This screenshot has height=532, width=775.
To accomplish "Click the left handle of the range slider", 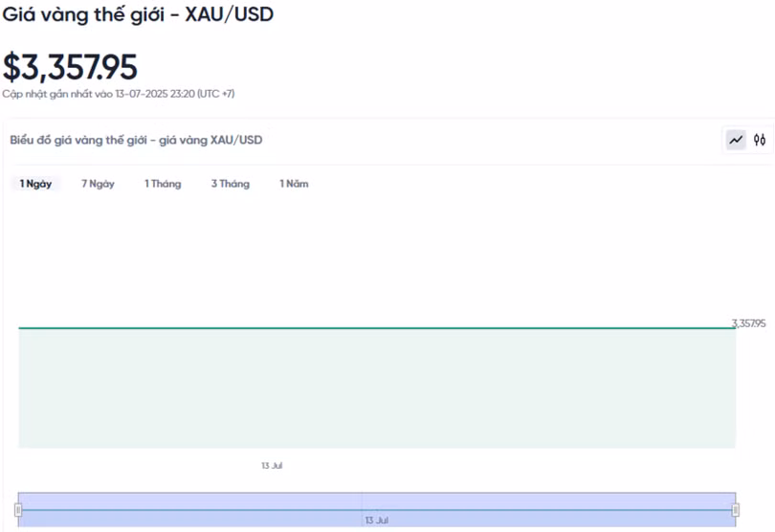I will pos(18,510).
